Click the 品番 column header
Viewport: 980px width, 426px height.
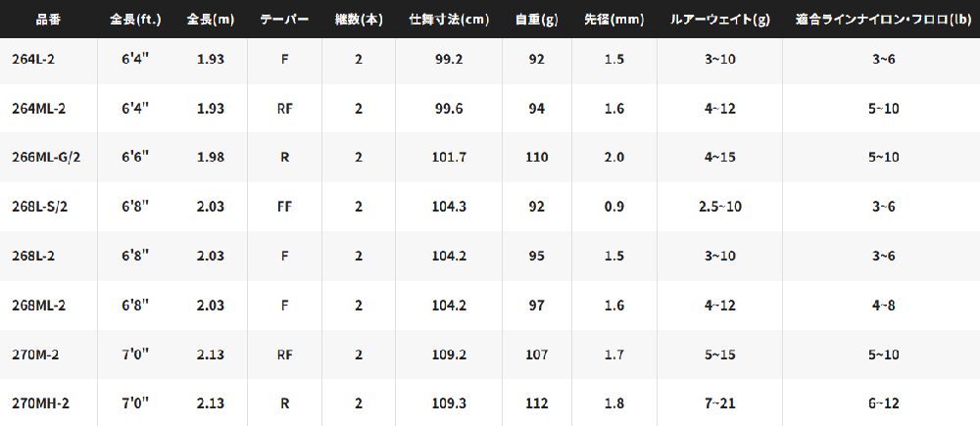49,19
